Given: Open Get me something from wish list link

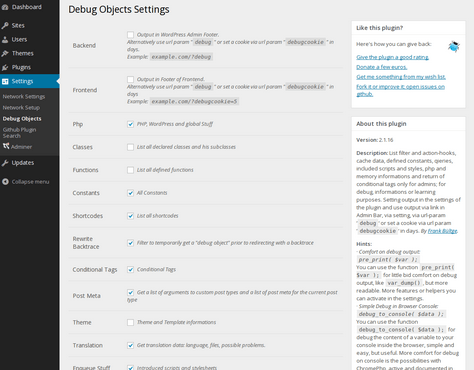Looking at the screenshot, I should pos(401,77).
